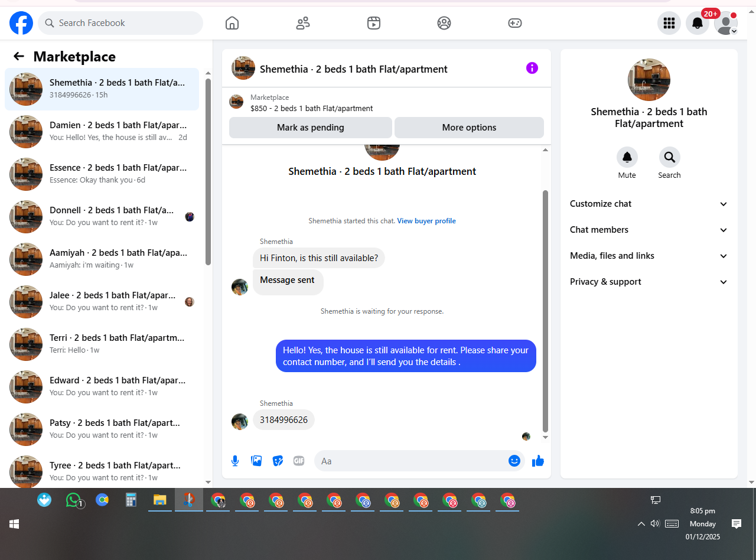The image size is (756, 560).
Task: Open the Gaming icon in top navigation
Action: click(515, 23)
